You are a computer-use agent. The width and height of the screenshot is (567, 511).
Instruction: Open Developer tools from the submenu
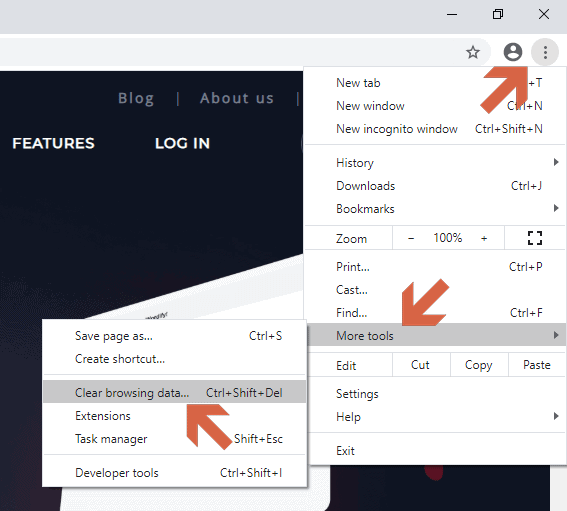click(x=174, y=473)
